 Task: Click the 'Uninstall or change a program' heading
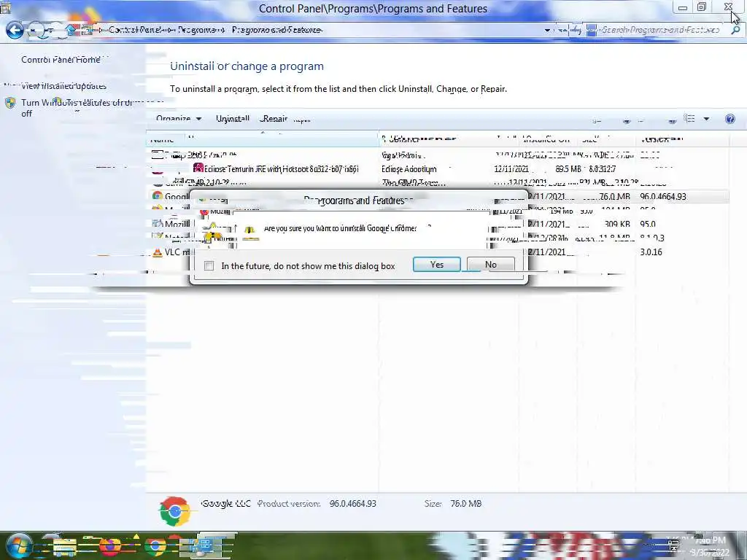click(x=247, y=66)
